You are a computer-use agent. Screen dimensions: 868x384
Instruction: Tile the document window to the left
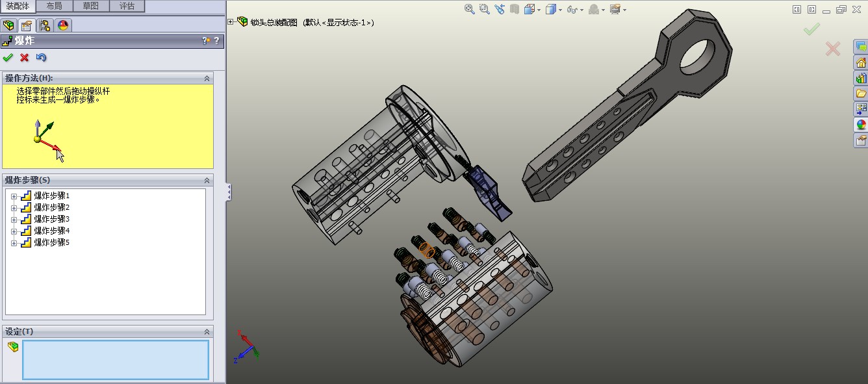(x=798, y=9)
